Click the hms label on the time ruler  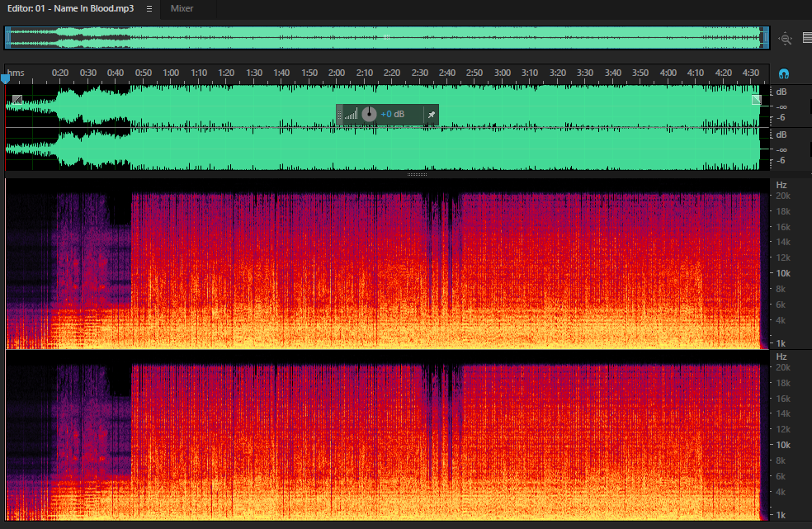[16, 73]
